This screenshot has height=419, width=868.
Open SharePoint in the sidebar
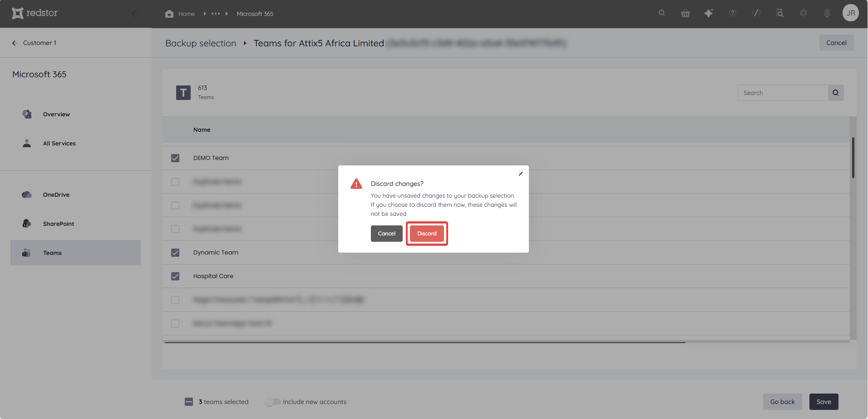click(59, 224)
